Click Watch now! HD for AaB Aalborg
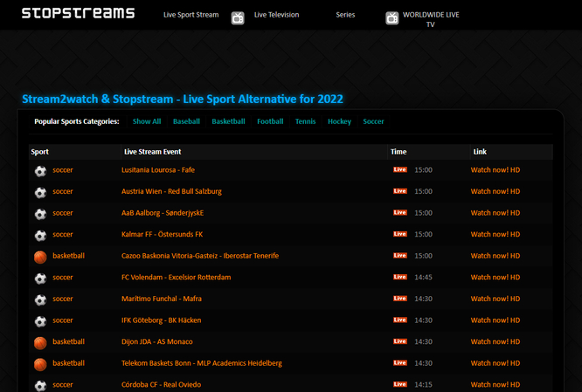Image resolution: width=582 pixels, height=392 pixels. click(495, 213)
